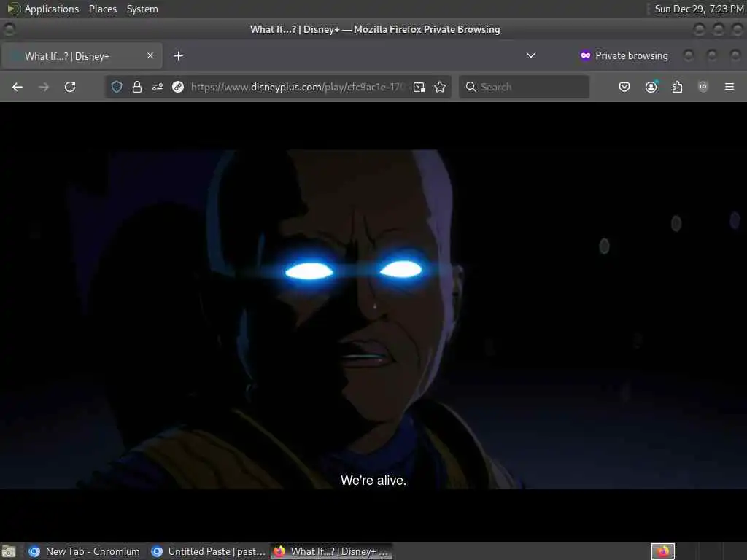Reload the Disney+ page
The width and height of the screenshot is (747, 560).
point(70,87)
